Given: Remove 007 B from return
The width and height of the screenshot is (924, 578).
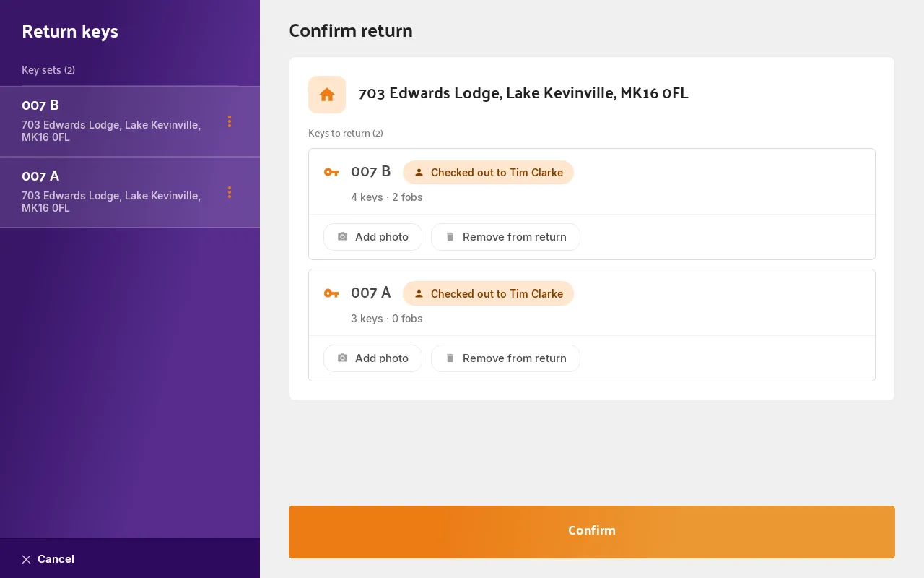Looking at the screenshot, I should pyautogui.click(x=505, y=237).
